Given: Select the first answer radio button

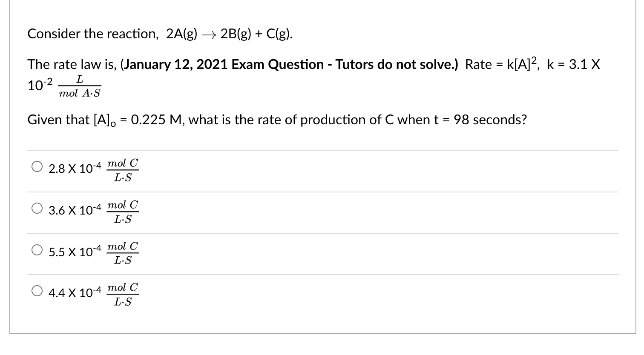Looking at the screenshot, I should [37, 166].
